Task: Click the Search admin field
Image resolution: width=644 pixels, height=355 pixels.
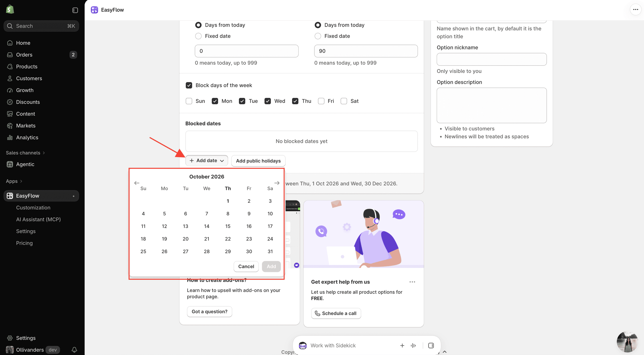Action: [x=41, y=26]
